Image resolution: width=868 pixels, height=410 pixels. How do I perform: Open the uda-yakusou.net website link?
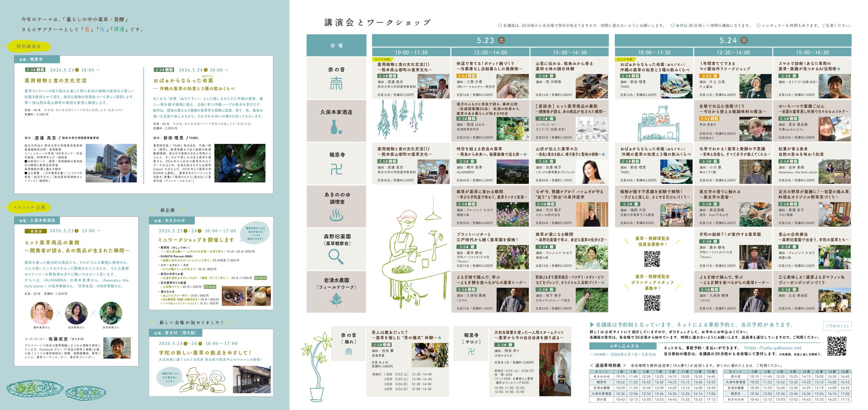pos(773,348)
